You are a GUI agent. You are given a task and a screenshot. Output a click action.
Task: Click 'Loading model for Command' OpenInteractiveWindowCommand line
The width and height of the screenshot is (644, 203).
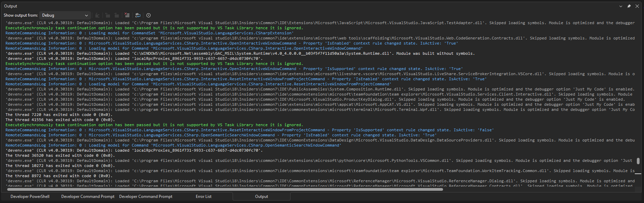click(184, 48)
